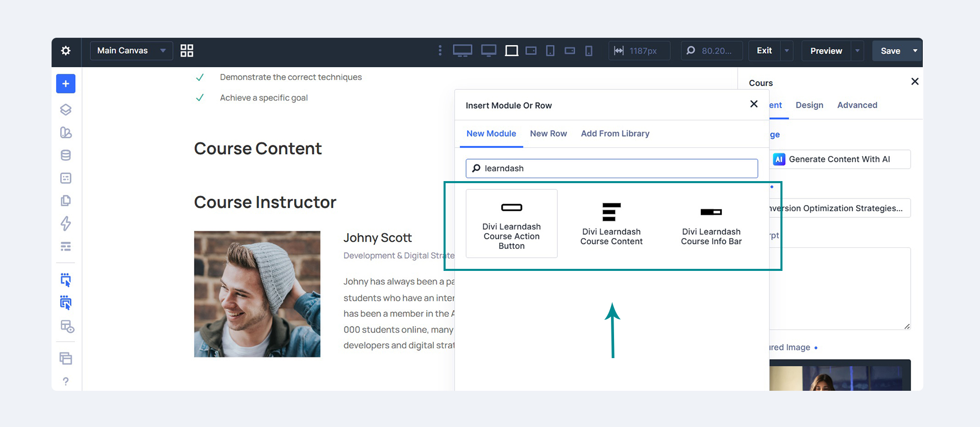
Task: Open the three-dot options menu in the top bar
Action: 440,51
